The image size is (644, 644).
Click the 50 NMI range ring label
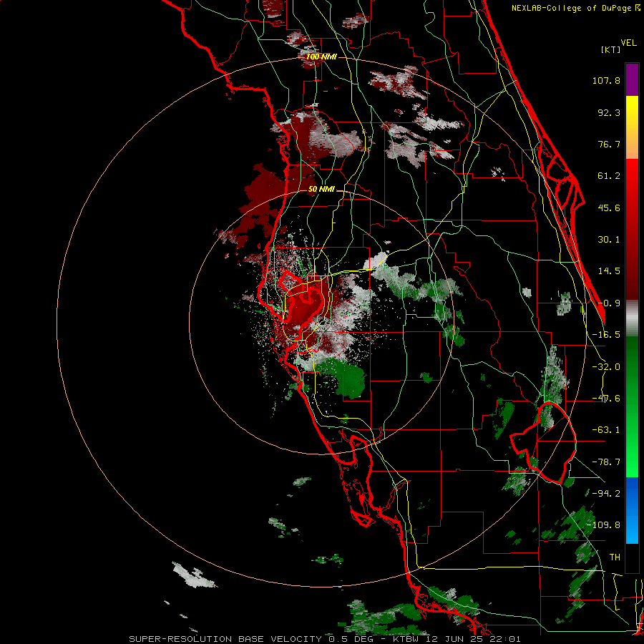click(x=321, y=189)
